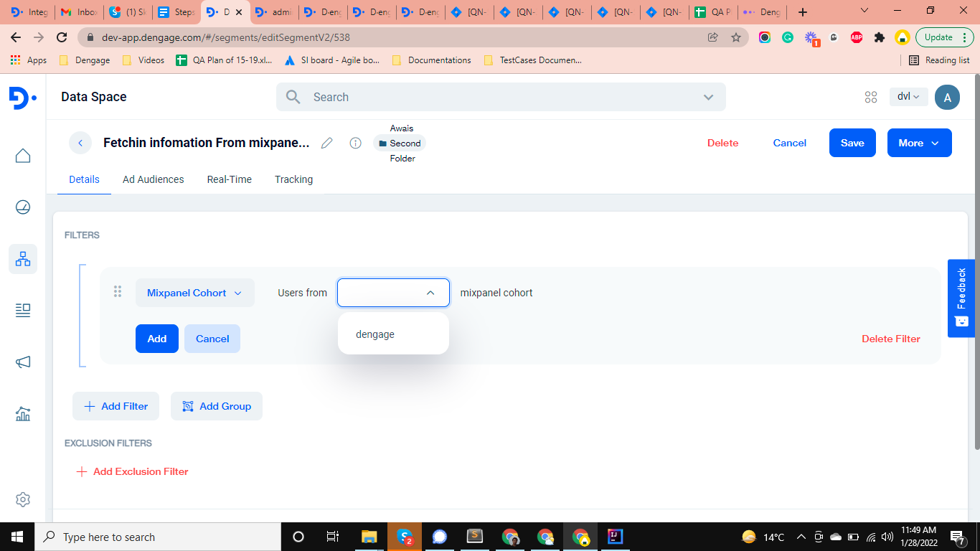Viewport: 980px width, 551px height.
Task: Open the home icon in sidebar
Action: click(x=23, y=156)
